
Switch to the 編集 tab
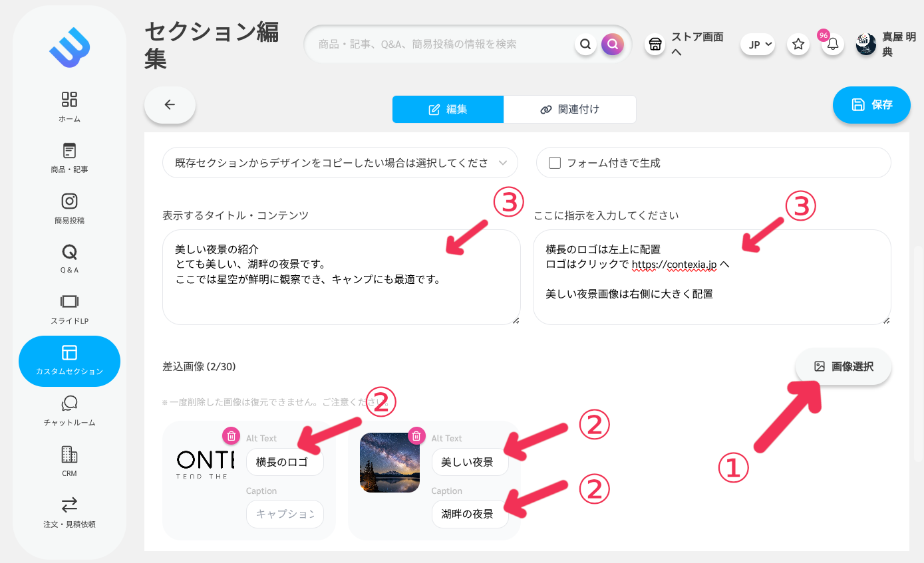[448, 109]
